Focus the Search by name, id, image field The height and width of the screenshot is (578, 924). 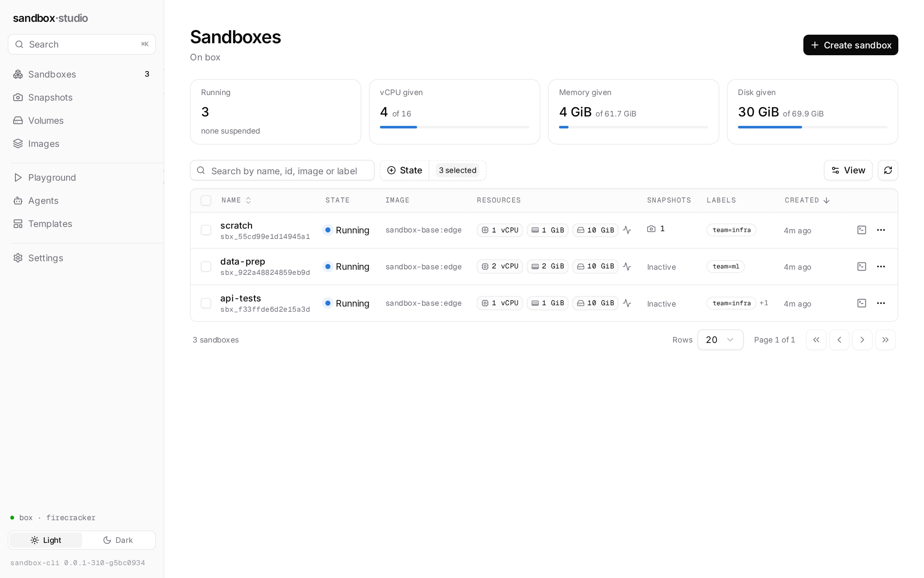pyautogui.click(x=282, y=170)
